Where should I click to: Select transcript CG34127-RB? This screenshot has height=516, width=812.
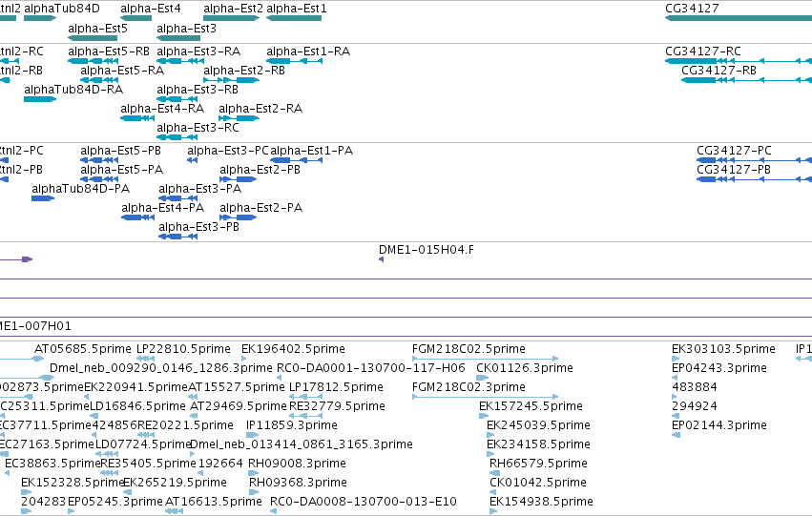(747, 80)
